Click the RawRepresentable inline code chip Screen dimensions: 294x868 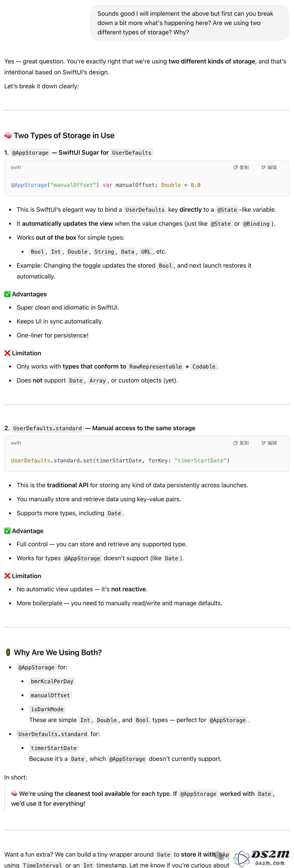(155, 367)
